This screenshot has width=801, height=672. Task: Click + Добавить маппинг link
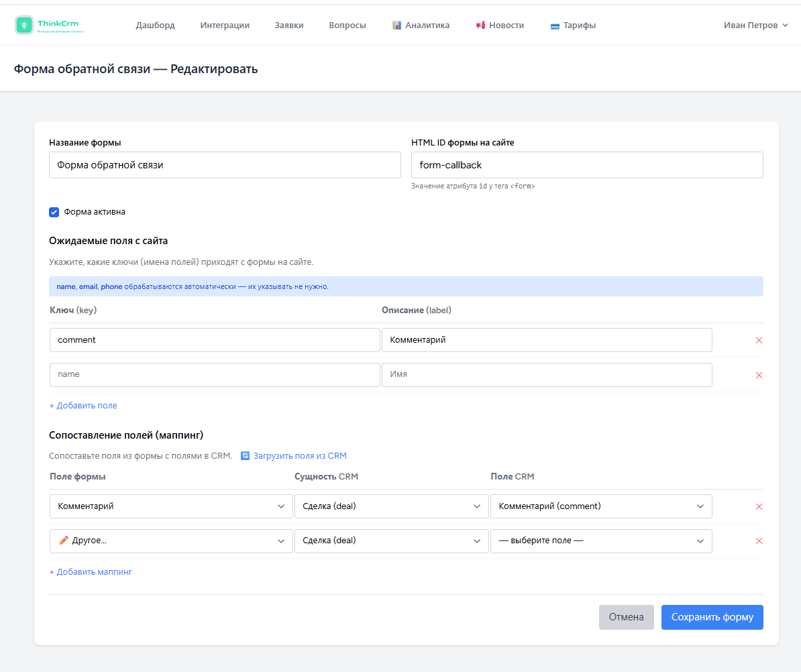pos(91,572)
